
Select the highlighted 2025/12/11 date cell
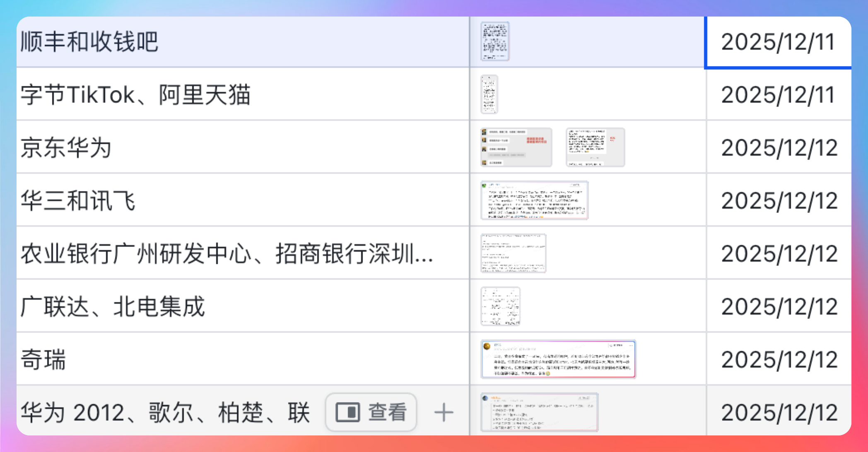778,42
